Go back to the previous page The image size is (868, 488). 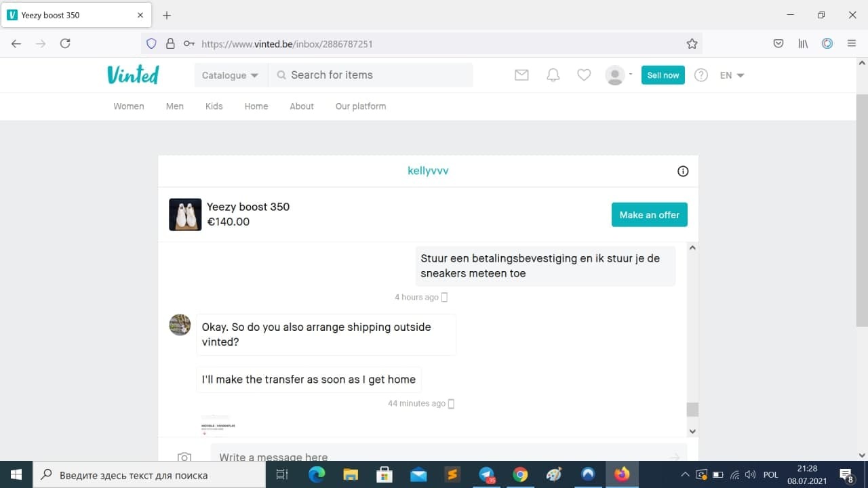[x=16, y=43]
